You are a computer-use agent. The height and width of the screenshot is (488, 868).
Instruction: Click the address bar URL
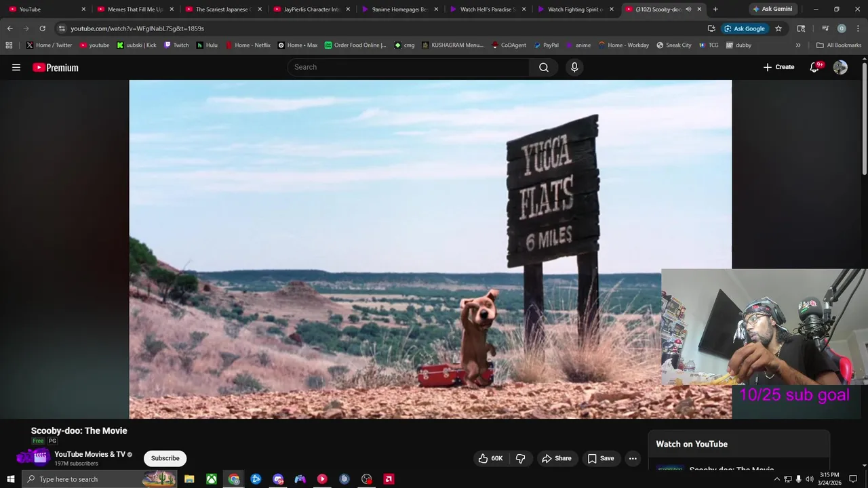tap(137, 28)
